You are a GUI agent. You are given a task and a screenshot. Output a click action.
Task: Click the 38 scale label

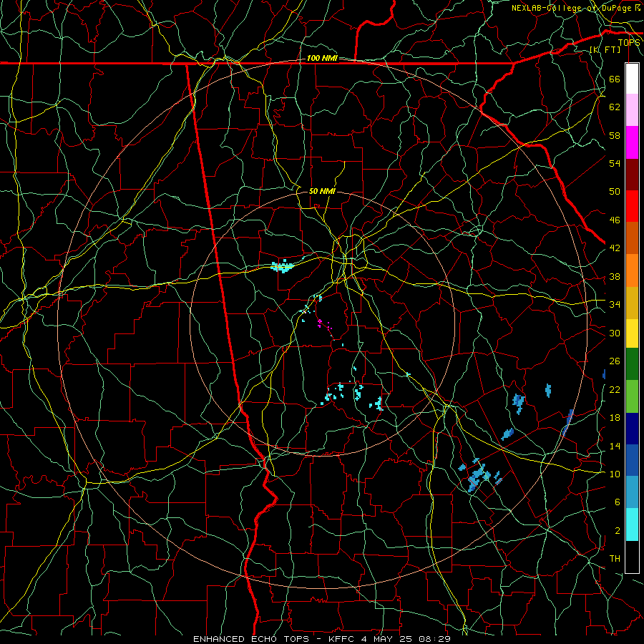(615, 276)
